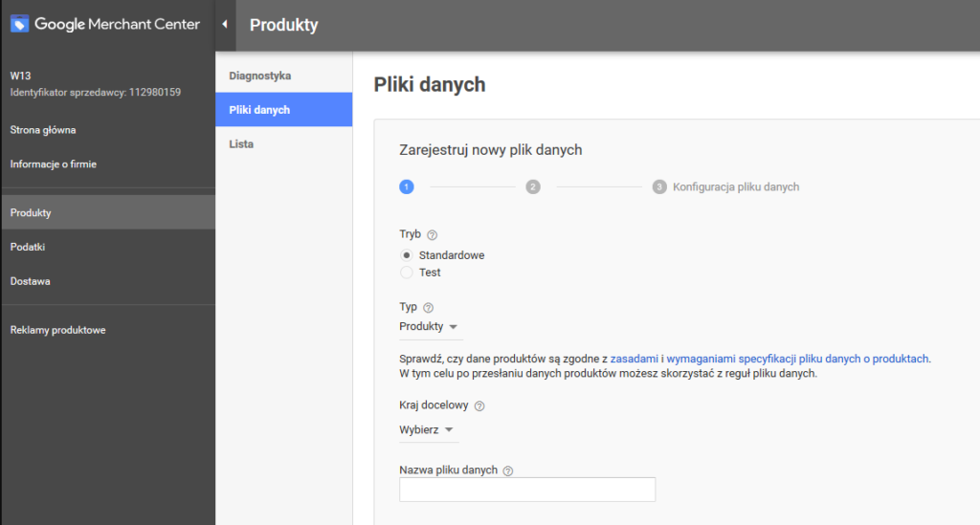Open Lista in the submenu
The width and height of the screenshot is (980, 525).
point(241,144)
